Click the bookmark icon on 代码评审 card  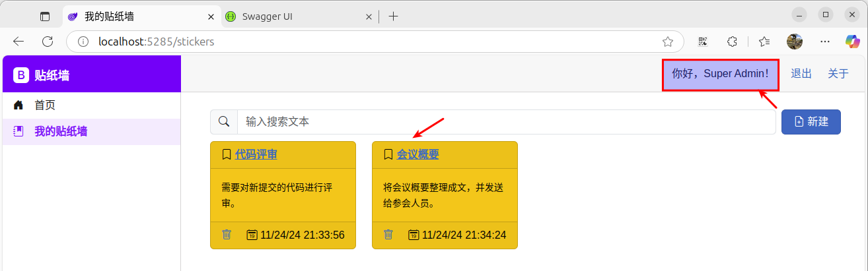point(227,154)
